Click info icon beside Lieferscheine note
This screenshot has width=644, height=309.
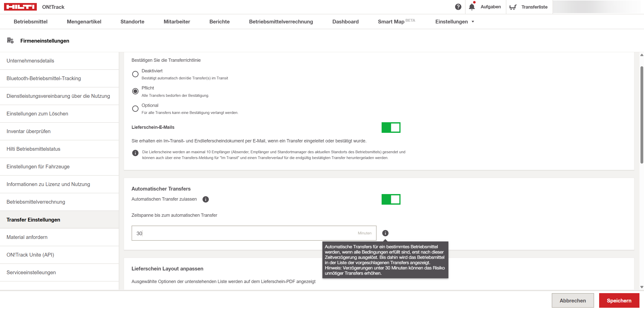point(135,153)
